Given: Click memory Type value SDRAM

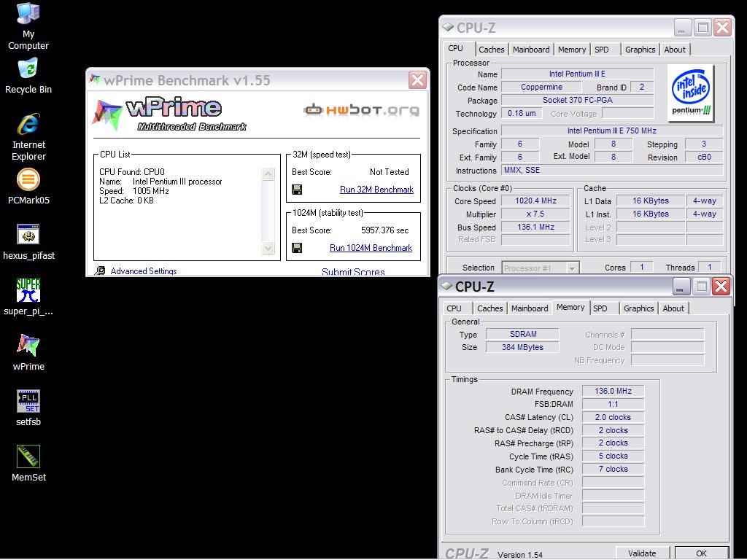Looking at the screenshot, I should tap(522, 334).
